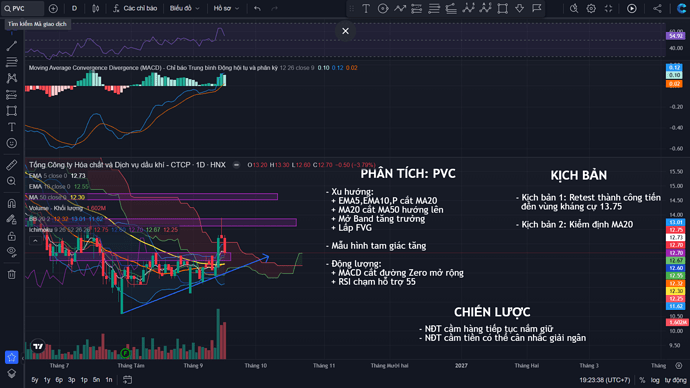Toggle log scale mode

tap(655, 380)
